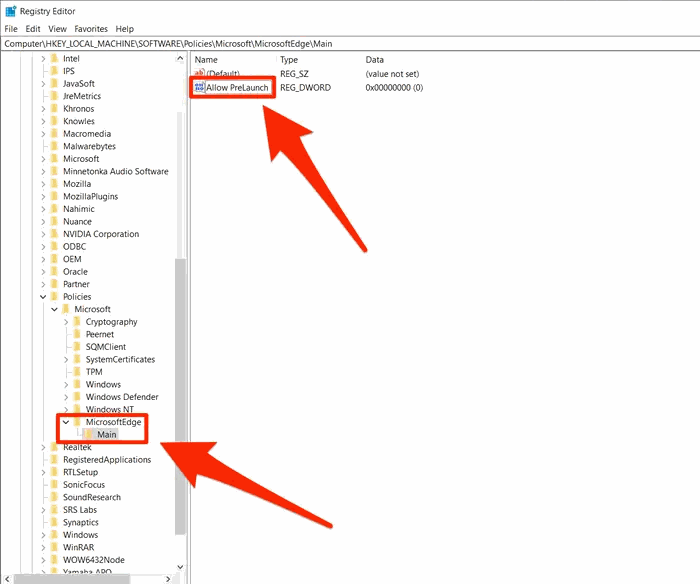
Task: Select the Knowles key
Action: (x=79, y=121)
